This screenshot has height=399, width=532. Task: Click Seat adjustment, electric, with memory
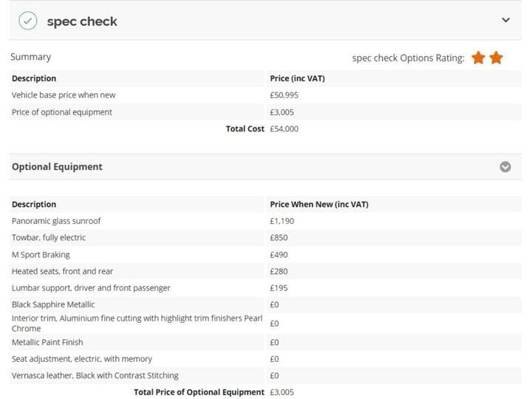pos(82,358)
